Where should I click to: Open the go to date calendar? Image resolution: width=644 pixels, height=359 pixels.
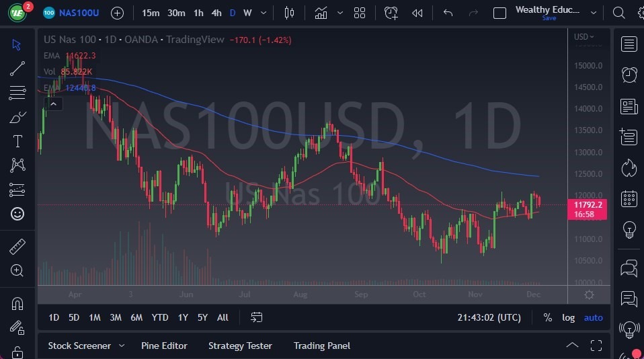pos(256,317)
